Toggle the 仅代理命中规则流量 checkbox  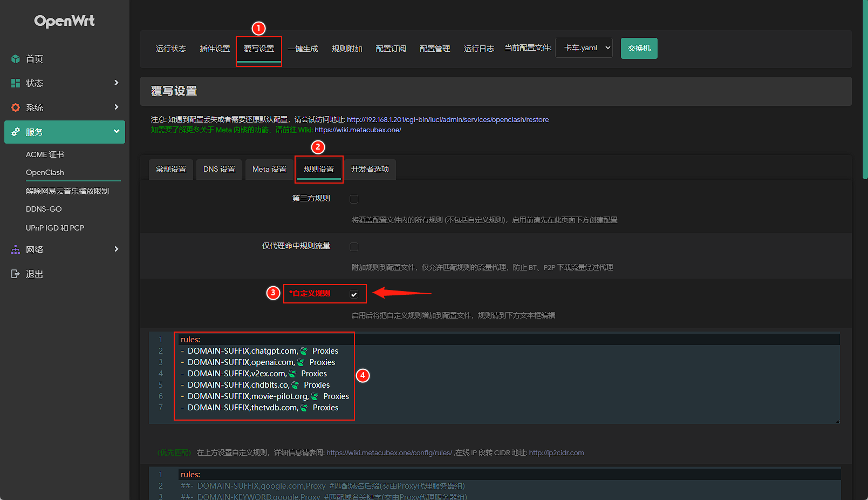pos(354,247)
